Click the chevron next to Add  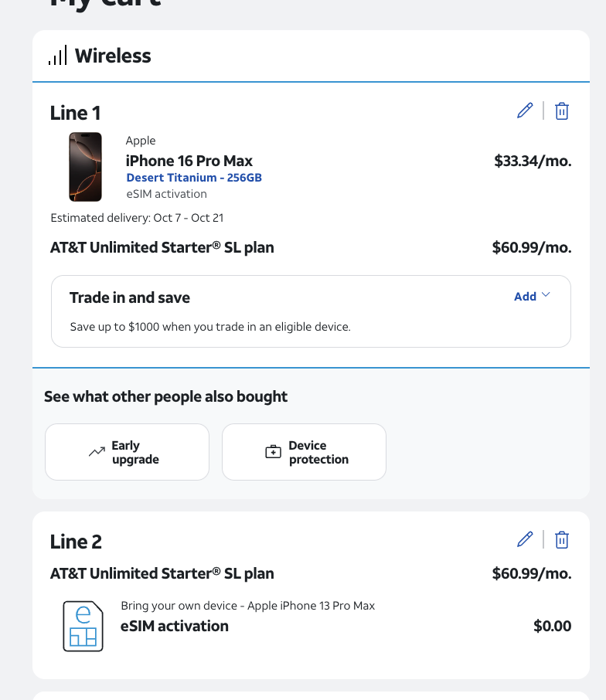click(x=546, y=294)
